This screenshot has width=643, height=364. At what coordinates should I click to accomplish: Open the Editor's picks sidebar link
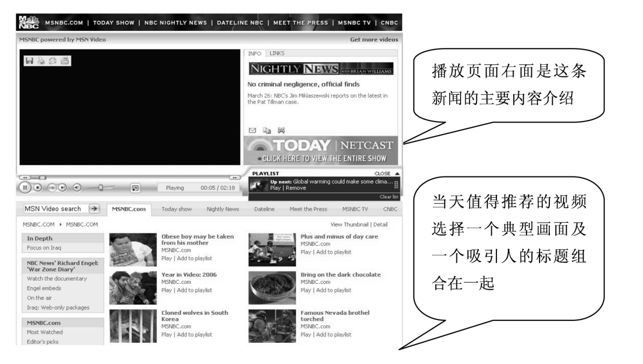coord(43,342)
